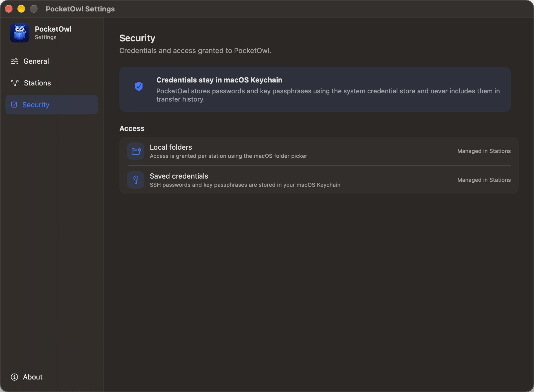
Task: Click the Security page heading
Action: (x=137, y=38)
